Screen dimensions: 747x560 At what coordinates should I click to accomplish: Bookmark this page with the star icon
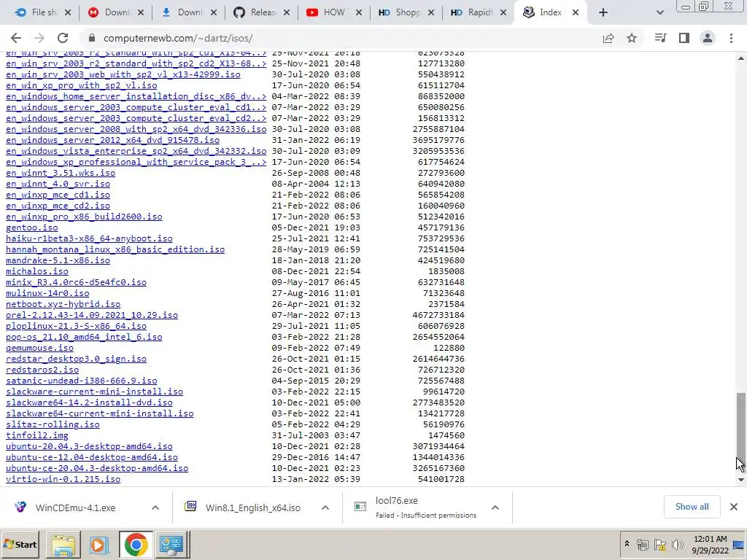tap(632, 38)
